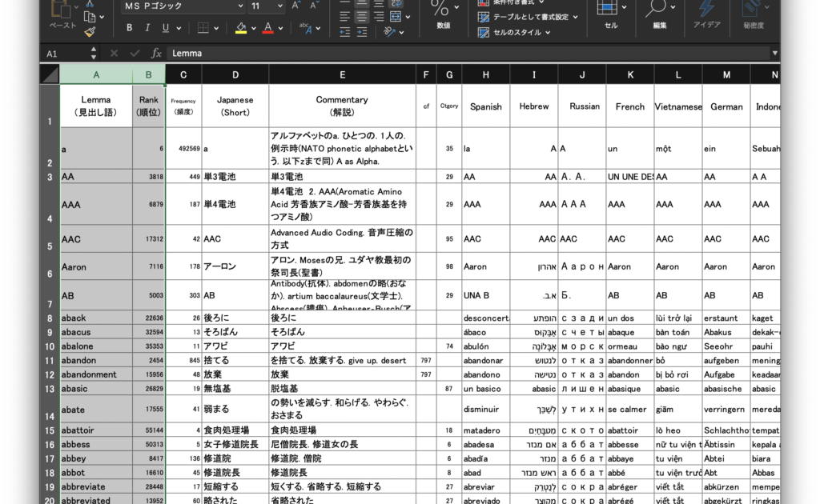This screenshot has width=820, height=504.
Task: Click the 'abacus' lemma cell
Action: (x=96, y=332)
